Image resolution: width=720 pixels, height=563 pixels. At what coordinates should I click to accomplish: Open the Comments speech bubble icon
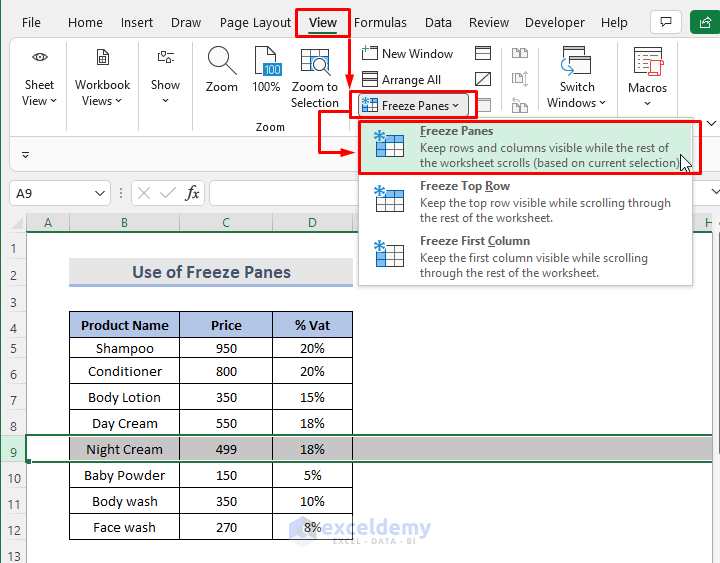coord(666,22)
